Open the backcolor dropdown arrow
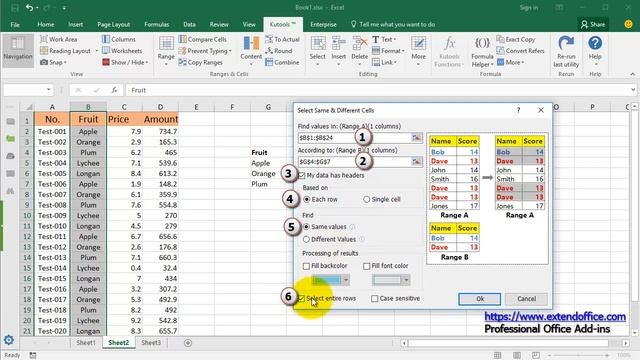 346,280
